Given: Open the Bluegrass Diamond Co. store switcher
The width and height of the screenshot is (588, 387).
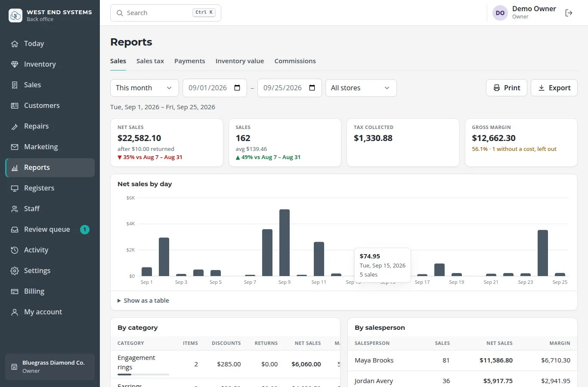Looking at the screenshot, I should (50, 367).
